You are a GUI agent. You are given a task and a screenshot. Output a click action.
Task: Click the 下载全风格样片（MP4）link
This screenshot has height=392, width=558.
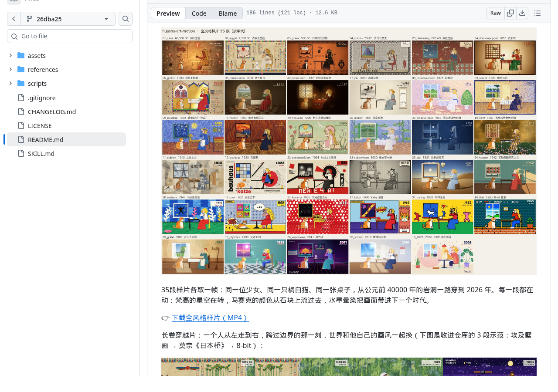point(210,318)
